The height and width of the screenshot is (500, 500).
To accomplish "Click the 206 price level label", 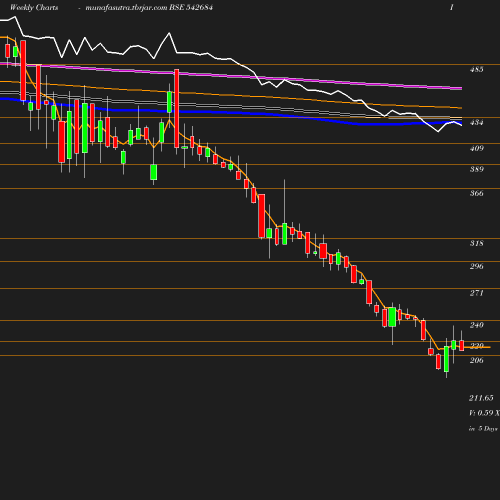I will (476, 360).
